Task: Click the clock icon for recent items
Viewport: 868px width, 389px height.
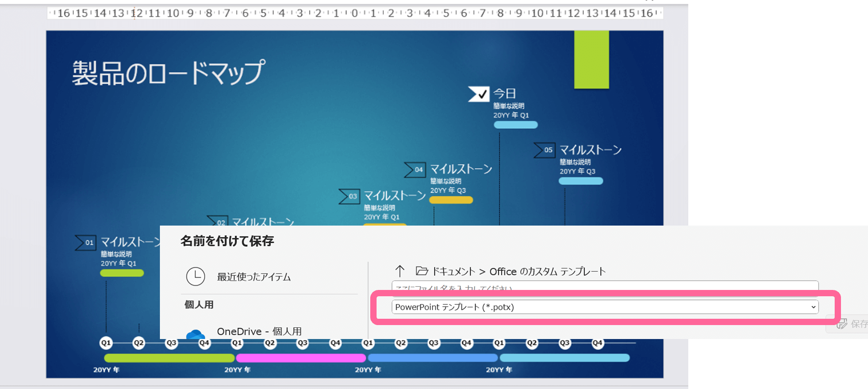Action: click(x=195, y=276)
